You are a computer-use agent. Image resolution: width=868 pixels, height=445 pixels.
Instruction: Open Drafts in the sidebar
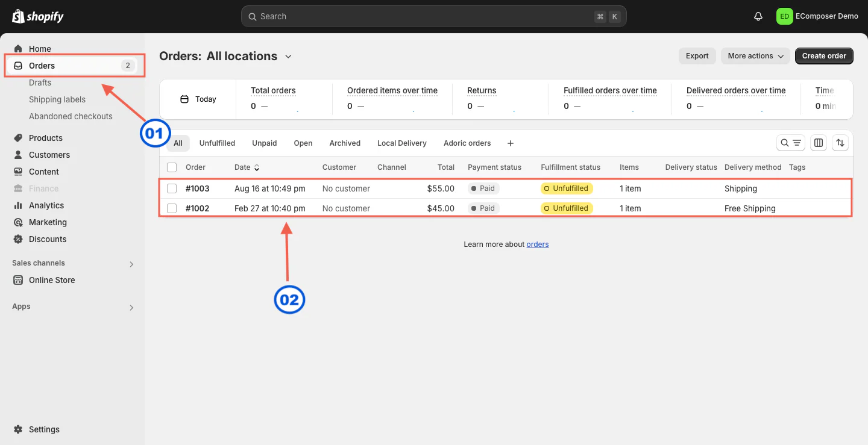point(40,82)
